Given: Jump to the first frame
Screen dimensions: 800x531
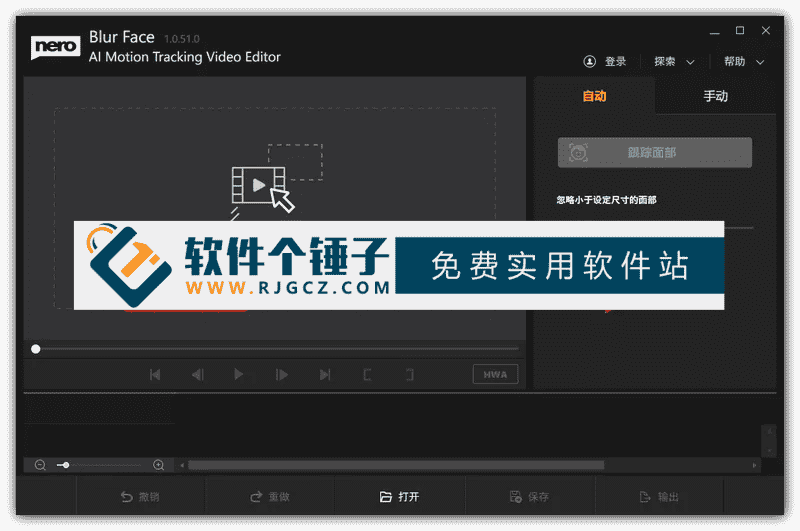Looking at the screenshot, I should click(155, 375).
